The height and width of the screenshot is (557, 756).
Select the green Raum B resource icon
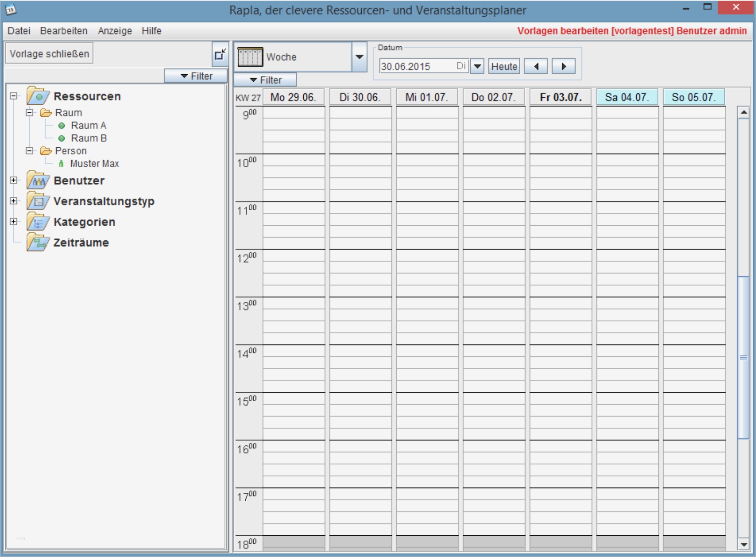[x=62, y=139]
